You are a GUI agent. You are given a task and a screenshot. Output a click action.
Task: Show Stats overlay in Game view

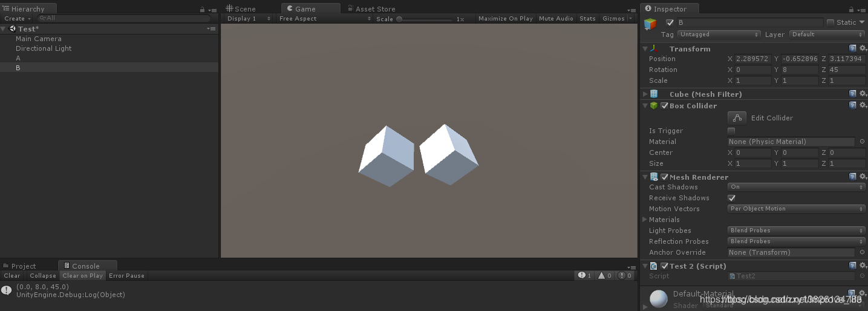(x=587, y=19)
